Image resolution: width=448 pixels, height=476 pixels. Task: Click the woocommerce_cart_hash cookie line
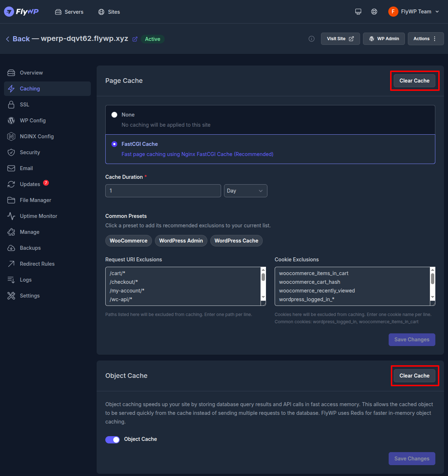click(x=309, y=282)
